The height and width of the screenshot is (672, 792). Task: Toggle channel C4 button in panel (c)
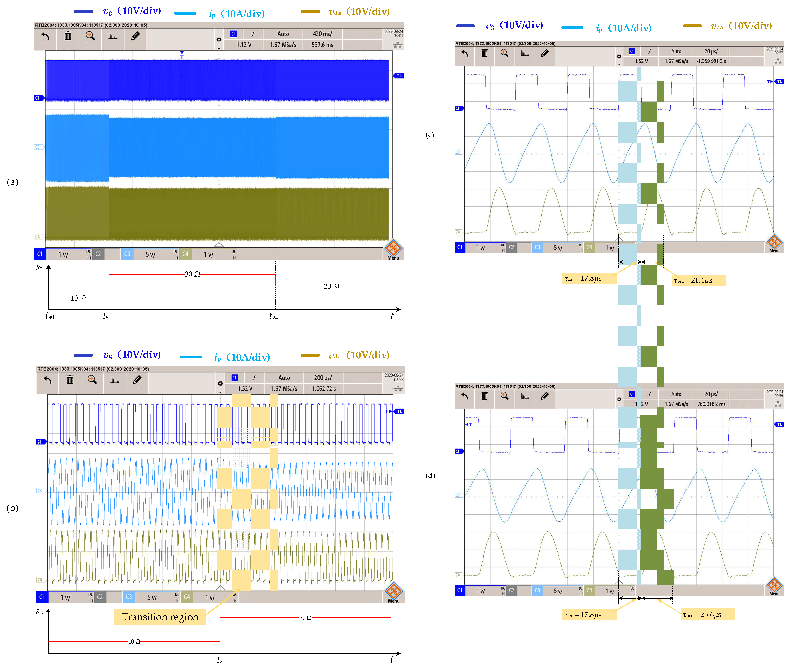click(589, 247)
